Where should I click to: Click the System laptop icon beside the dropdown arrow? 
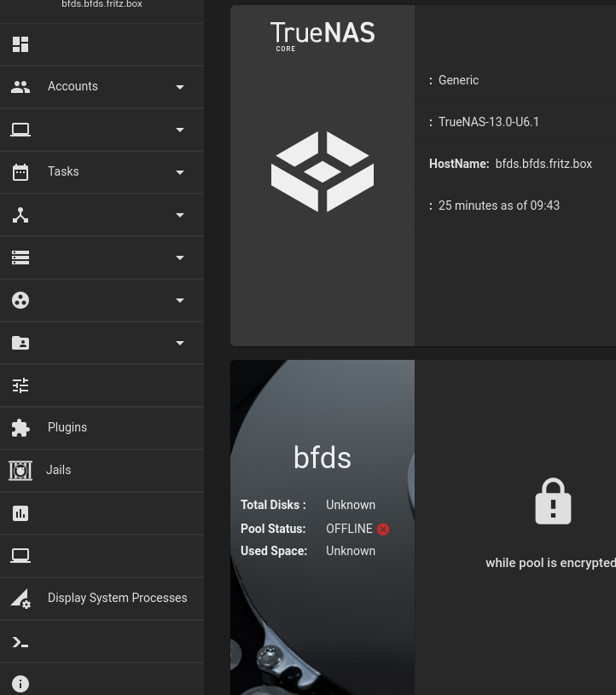20,130
